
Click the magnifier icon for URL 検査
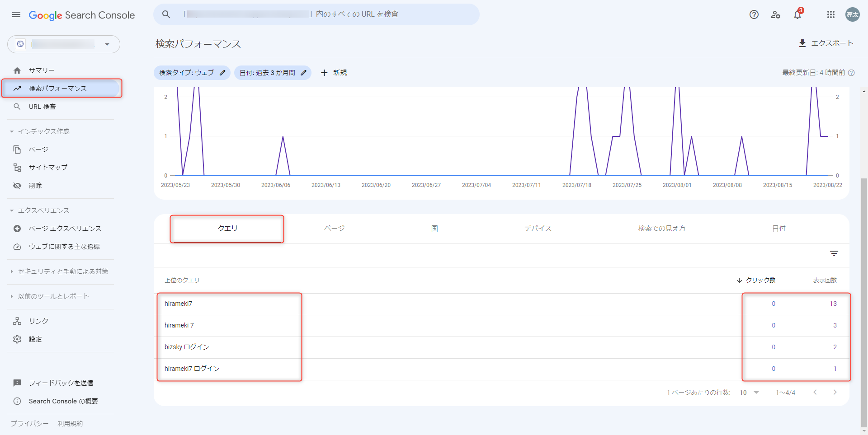17,107
